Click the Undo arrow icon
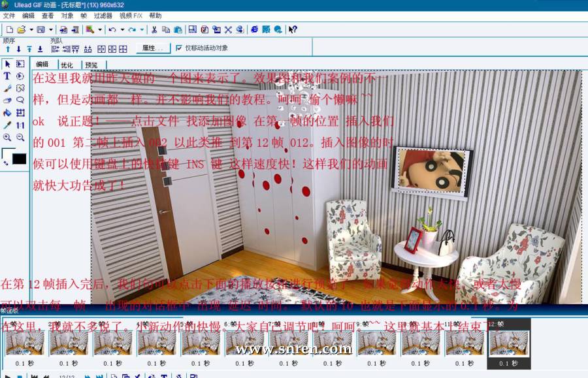Screen dimensions: 588x378 112,29
